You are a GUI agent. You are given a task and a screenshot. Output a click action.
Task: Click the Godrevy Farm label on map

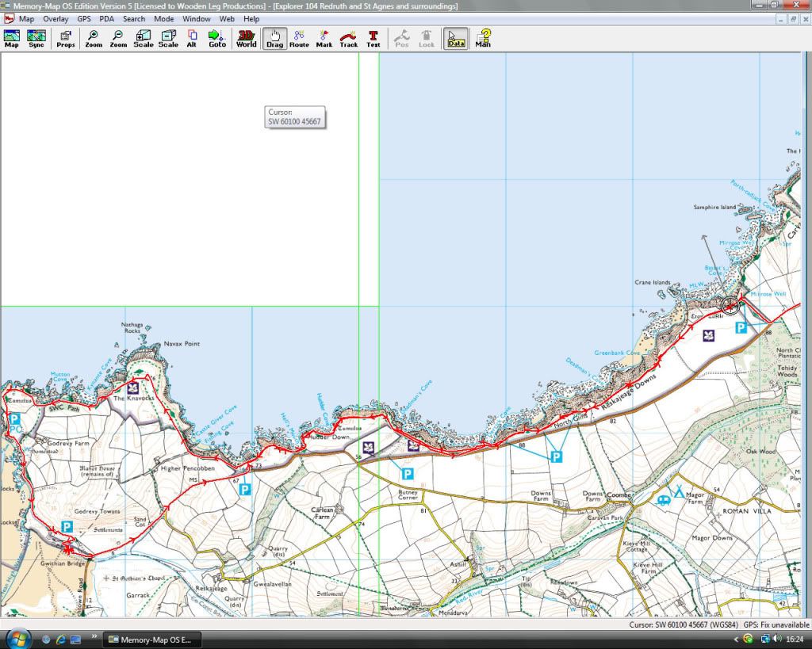pyautogui.click(x=68, y=444)
